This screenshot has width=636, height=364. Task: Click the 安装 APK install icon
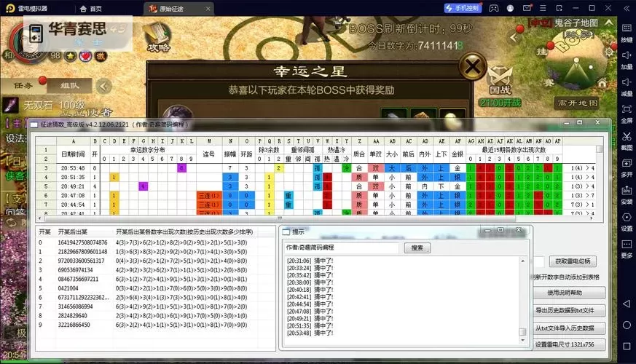coord(627,194)
